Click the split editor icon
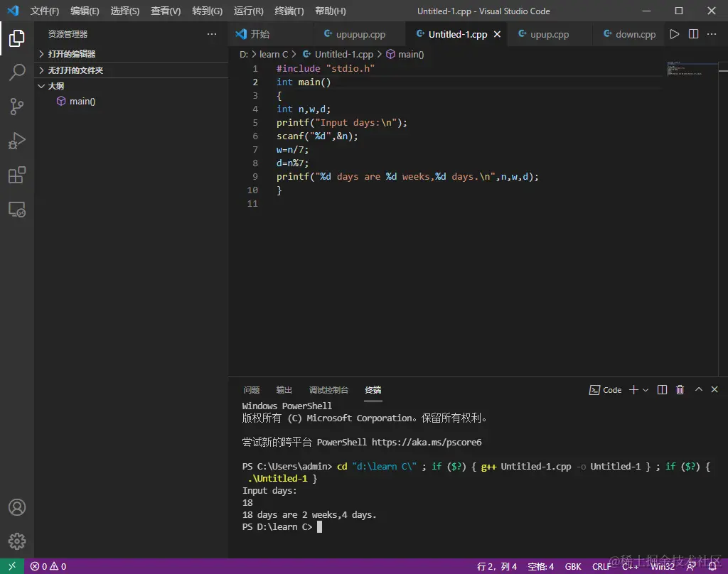Image resolution: width=728 pixels, height=574 pixels. (x=694, y=34)
